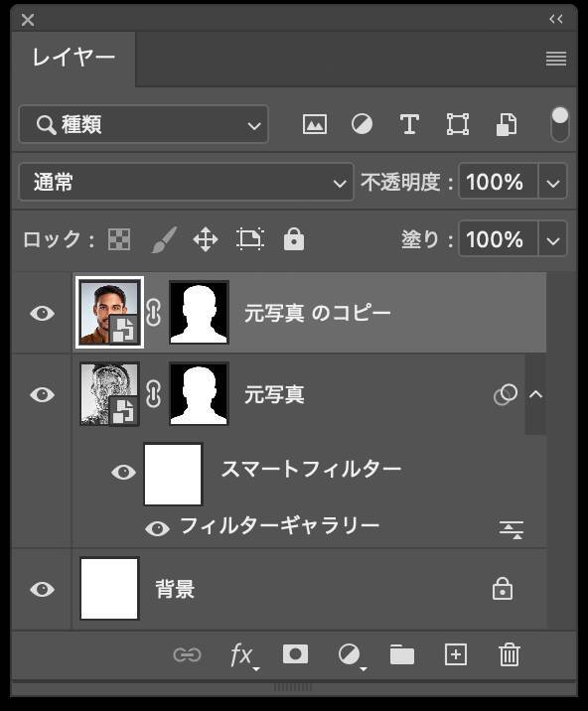Select 元写真 layer thumbnail
The height and width of the screenshot is (711, 588).
[x=109, y=393]
